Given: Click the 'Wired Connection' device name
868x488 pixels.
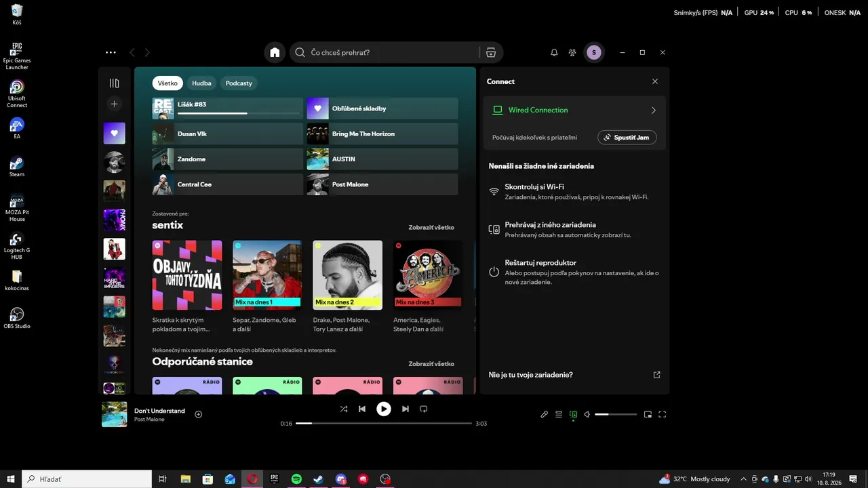Looking at the screenshot, I should tap(538, 110).
